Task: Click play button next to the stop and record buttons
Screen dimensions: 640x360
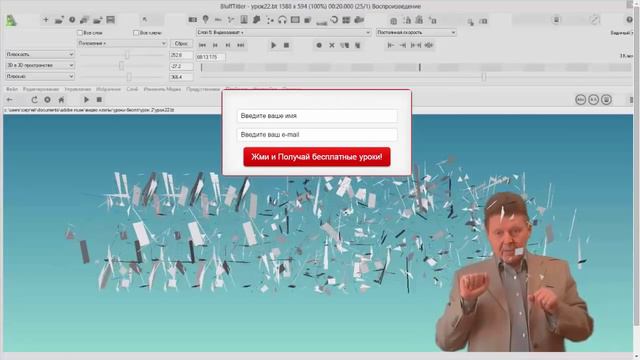Action: pyautogui.click(x=273, y=45)
